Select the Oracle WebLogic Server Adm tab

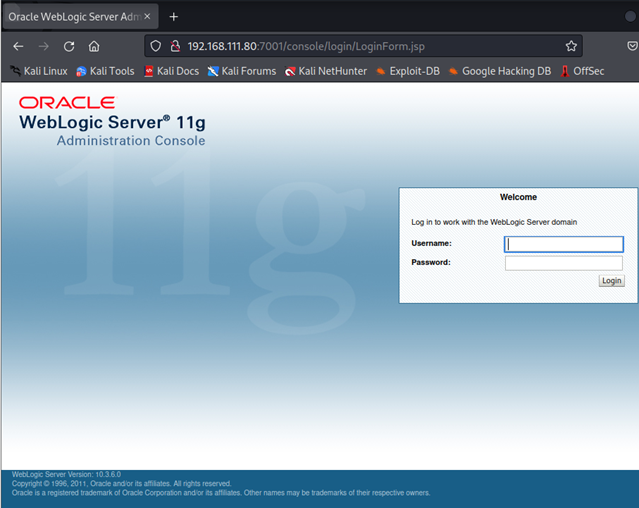click(80, 17)
